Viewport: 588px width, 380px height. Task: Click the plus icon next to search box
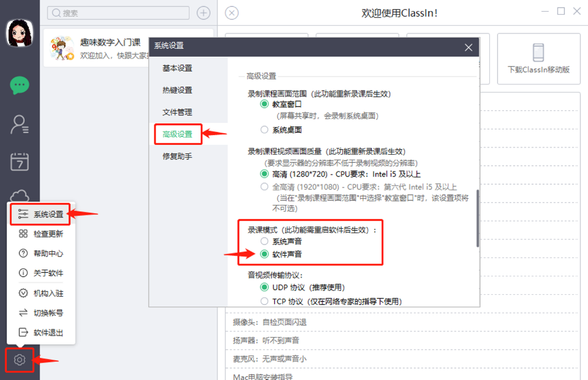(203, 13)
